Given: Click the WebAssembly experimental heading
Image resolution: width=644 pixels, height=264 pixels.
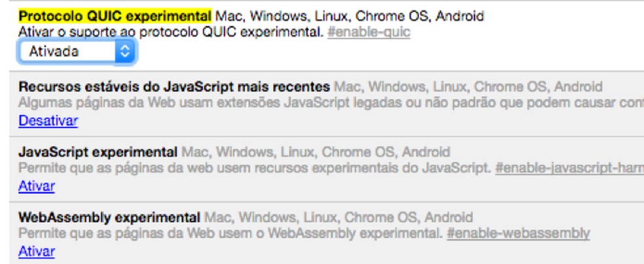Looking at the screenshot, I should coord(109,218).
